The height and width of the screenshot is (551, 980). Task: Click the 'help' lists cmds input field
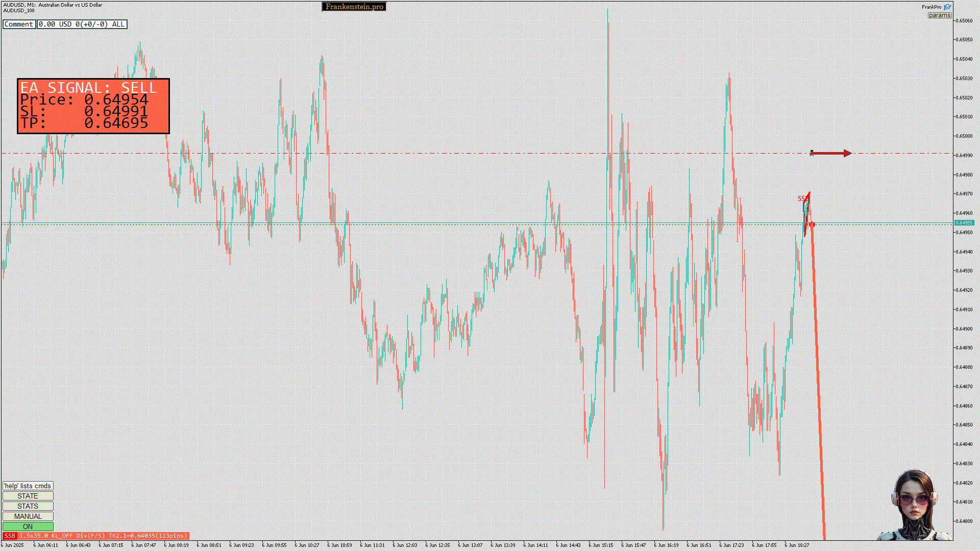coord(28,486)
